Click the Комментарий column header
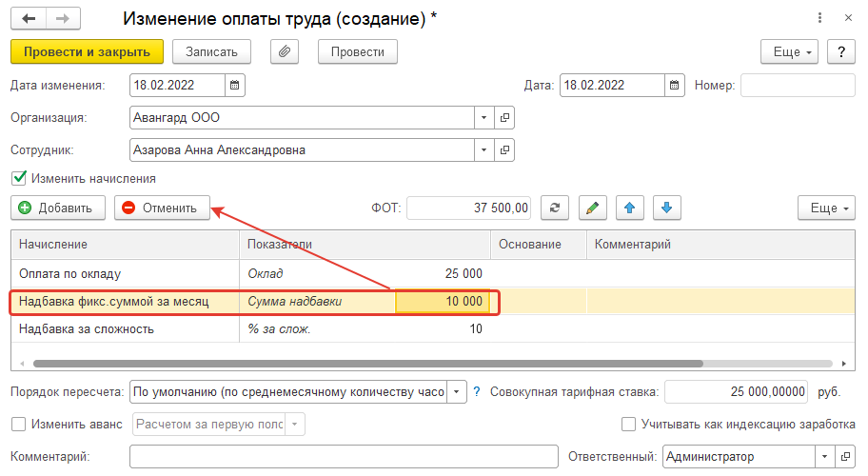This screenshot has width=868, height=476. [720, 244]
